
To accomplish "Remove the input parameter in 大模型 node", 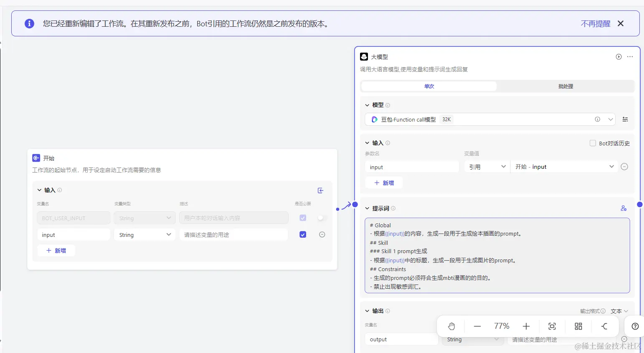I will [624, 167].
